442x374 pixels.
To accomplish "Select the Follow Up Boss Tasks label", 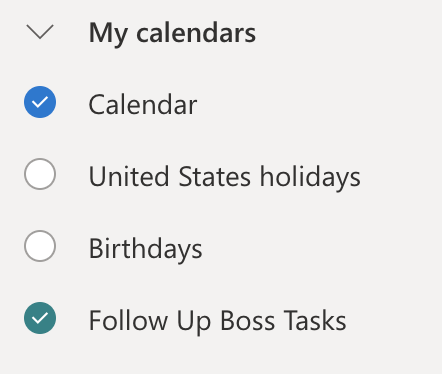I will tap(217, 321).
